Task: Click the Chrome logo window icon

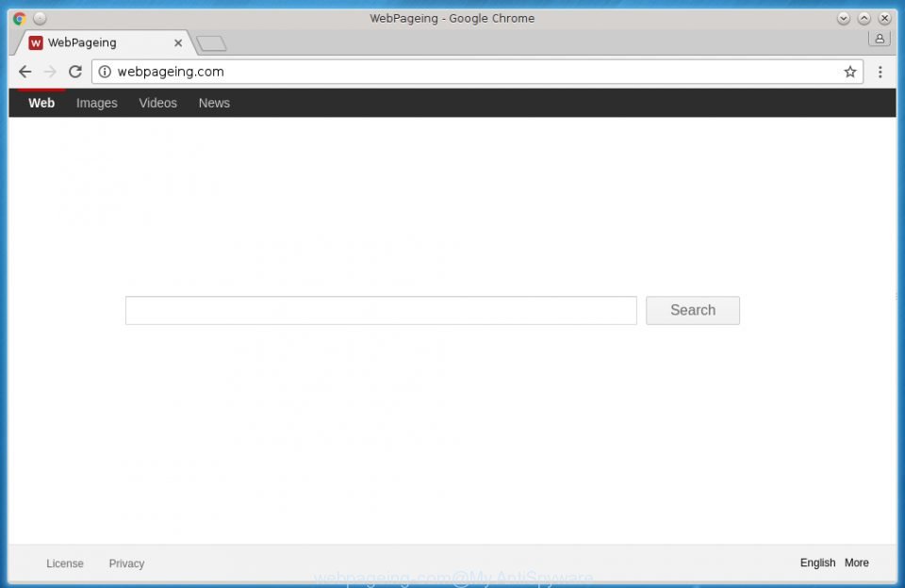Action: [20, 19]
